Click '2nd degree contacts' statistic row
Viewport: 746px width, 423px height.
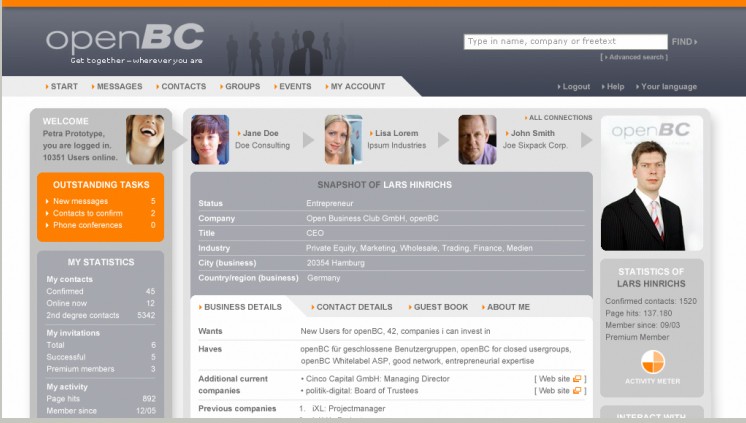pyautogui.click(x=101, y=315)
